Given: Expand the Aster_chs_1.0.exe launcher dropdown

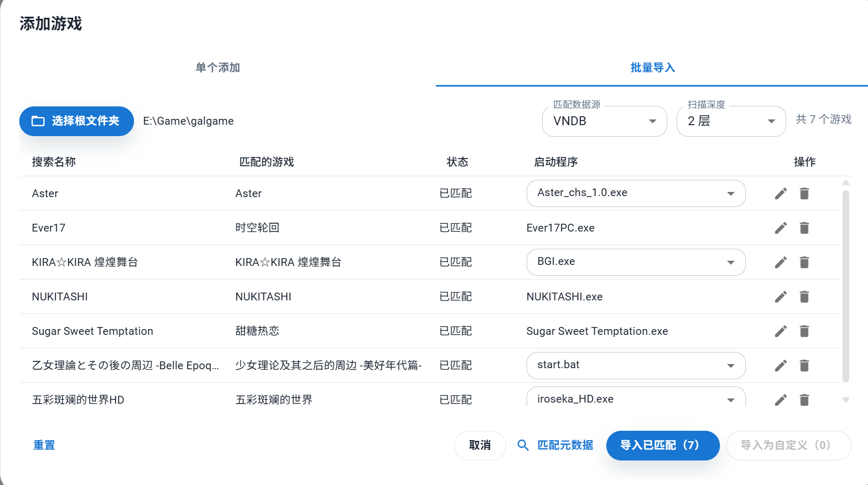Looking at the screenshot, I should pos(636,193).
